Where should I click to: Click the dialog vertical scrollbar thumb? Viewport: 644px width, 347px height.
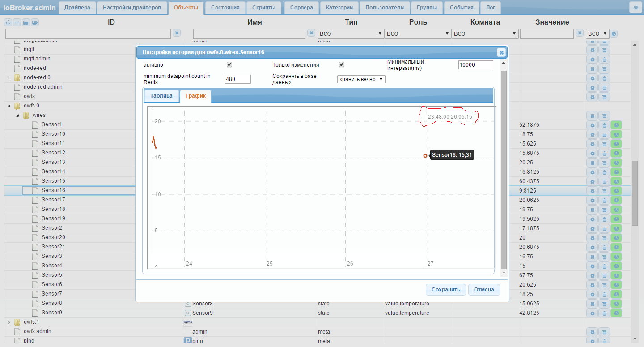(504, 169)
